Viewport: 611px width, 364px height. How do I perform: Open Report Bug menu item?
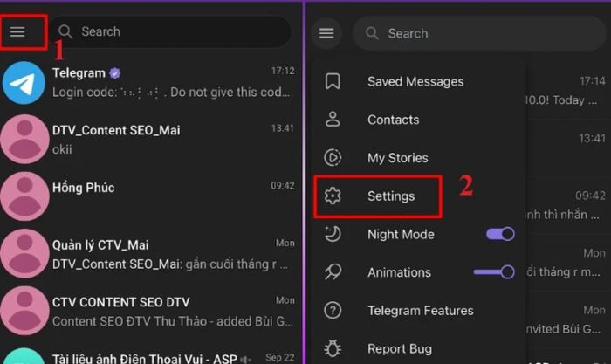coord(419,349)
